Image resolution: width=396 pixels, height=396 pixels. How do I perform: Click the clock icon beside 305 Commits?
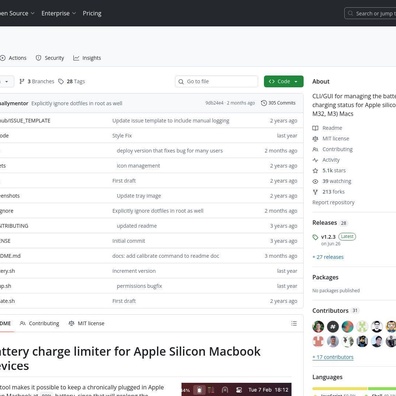click(264, 103)
